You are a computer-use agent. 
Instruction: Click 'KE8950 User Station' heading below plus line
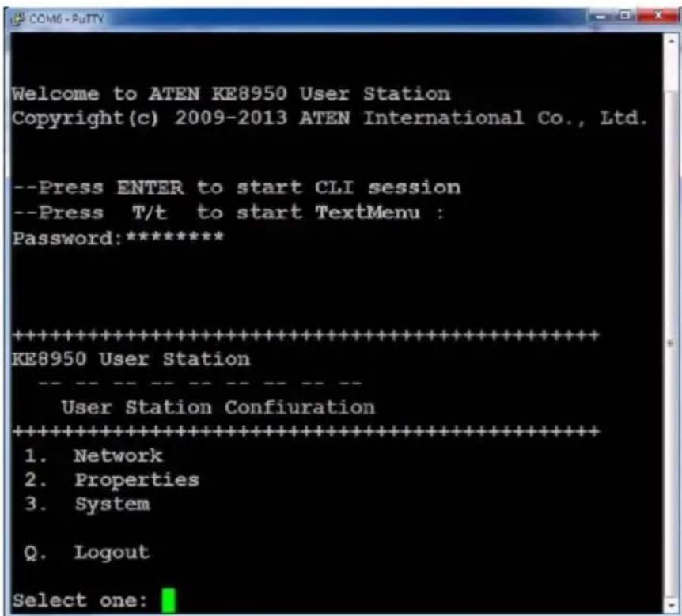[x=131, y=360]
